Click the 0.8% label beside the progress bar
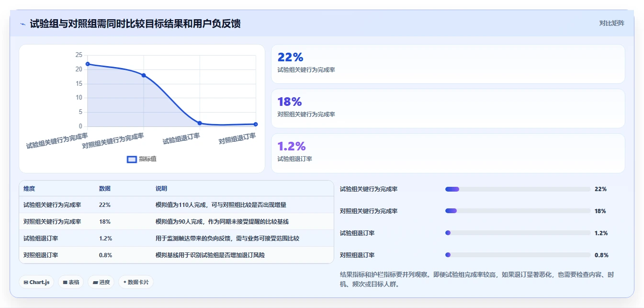This screenshot has width=644, height=308. [601, 255]
